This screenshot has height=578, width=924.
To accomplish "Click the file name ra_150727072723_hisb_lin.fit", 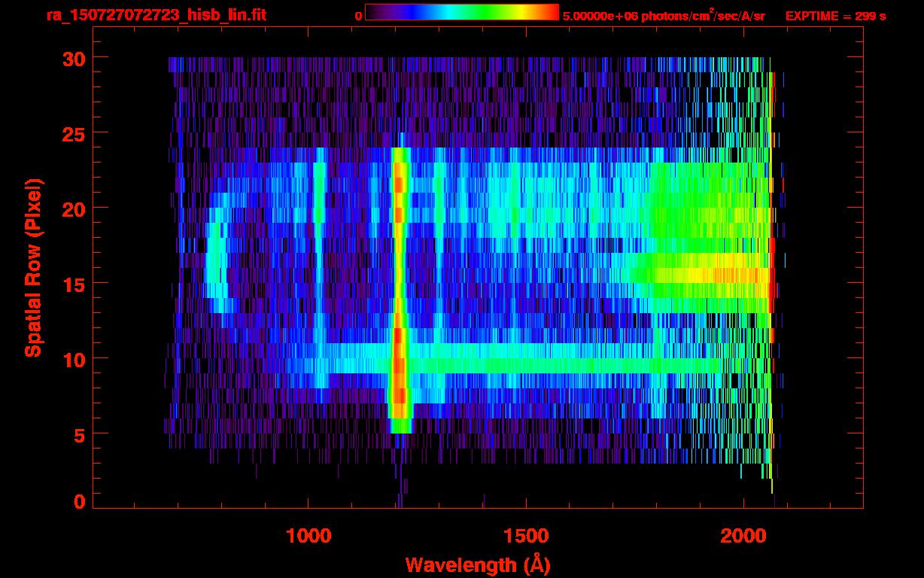I will 156,15.
